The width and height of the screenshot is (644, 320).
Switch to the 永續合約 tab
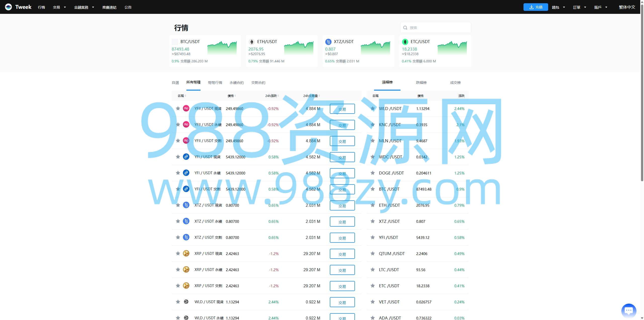point(236,83)
